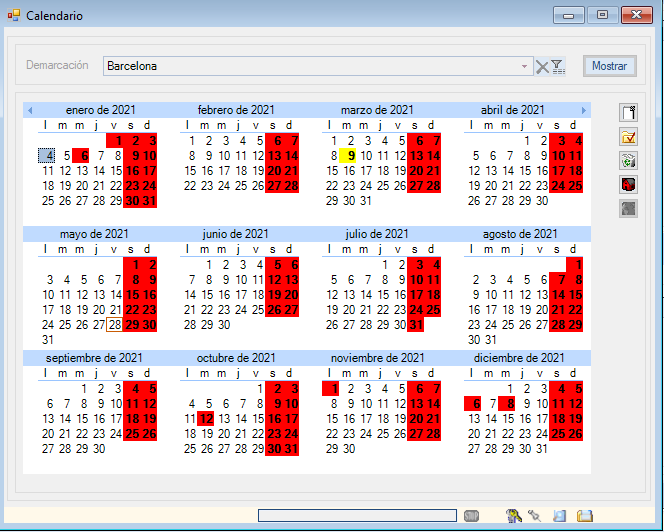Click the recycle bin delete icon
Image resolution: width=664 pixels, height=532 pixels.
tap(629, 161)
